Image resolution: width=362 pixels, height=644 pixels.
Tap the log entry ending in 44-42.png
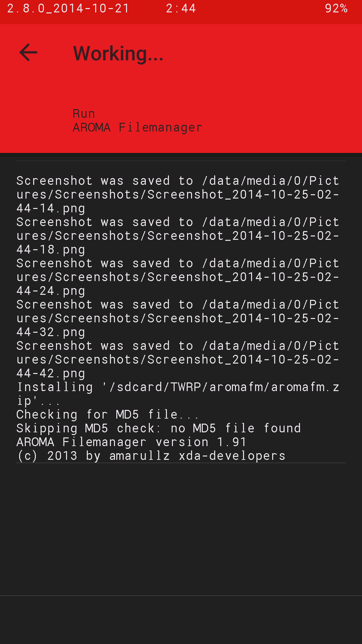point(177,359)
